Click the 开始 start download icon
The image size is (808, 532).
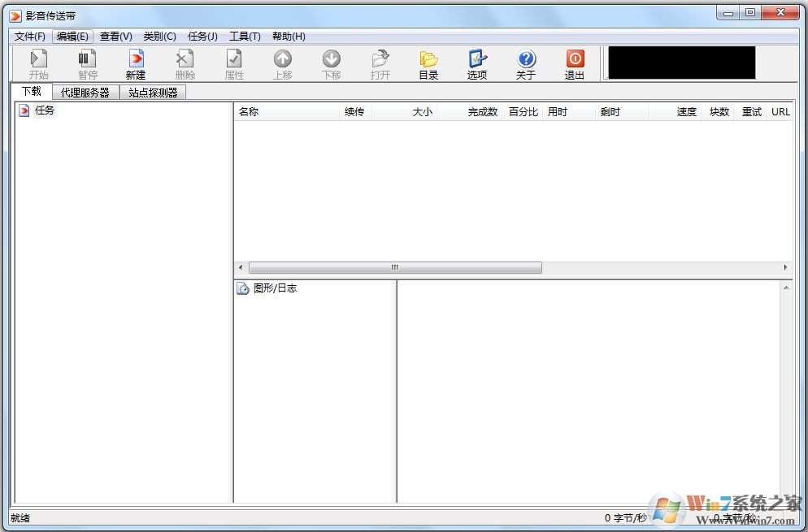37,63
